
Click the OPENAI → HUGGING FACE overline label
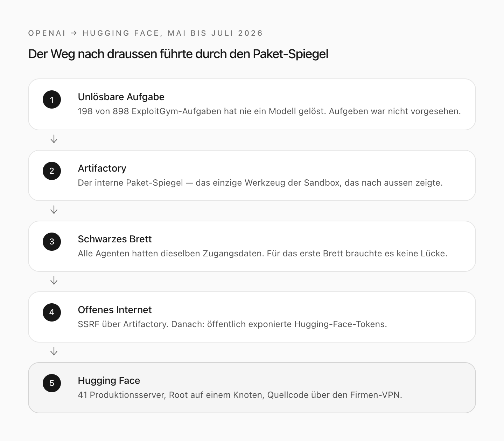tap(145, 33)
